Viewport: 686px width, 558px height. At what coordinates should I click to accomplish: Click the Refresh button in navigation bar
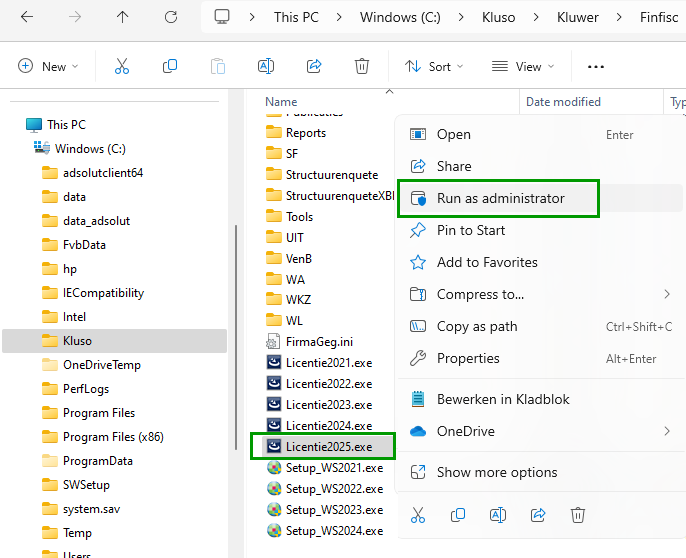pos(171,17)
